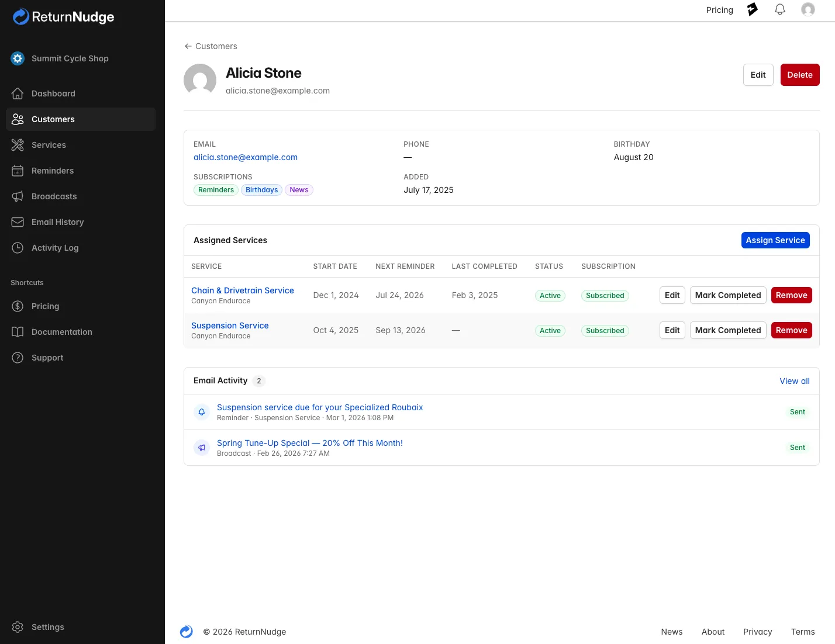Click the icon left of the Pricing header link
The width and height of the screenshot is (835, 644).
tap(753, 10)
